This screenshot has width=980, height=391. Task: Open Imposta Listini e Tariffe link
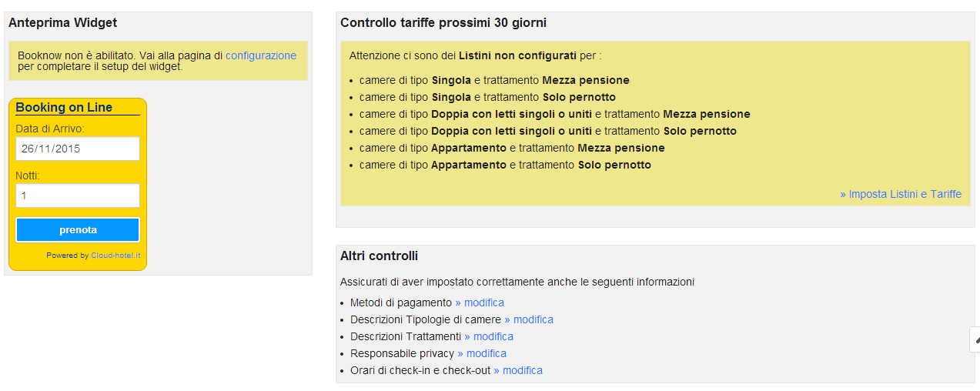coord(901,194)
